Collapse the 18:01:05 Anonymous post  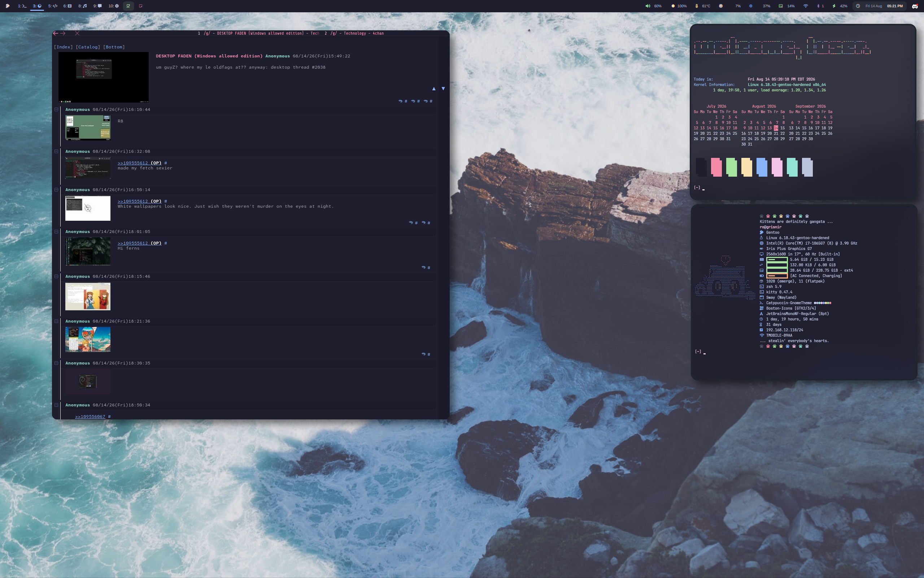pos(56,232)
